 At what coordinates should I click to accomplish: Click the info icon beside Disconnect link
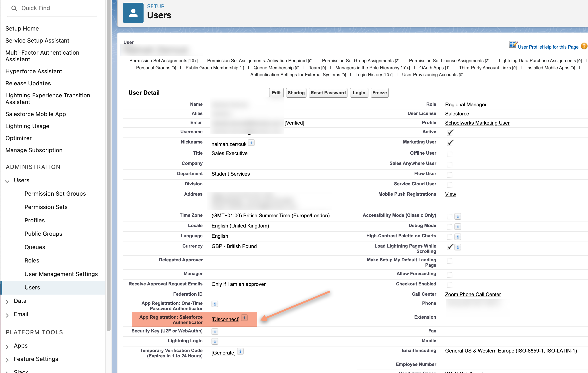coord(244,318)
